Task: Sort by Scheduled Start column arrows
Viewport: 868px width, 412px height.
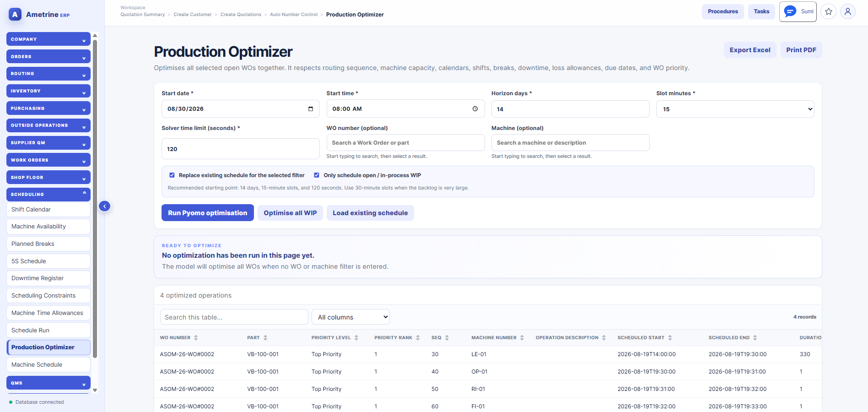Action: click(x=670, y=338)
